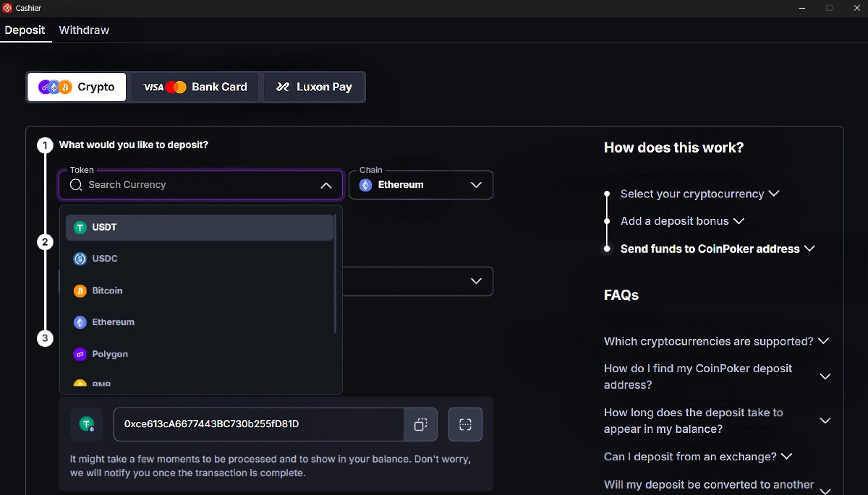The image size is (868, 495).
Task: Open the Chain dropdown showing Ethereum
Action: (421, 185)
